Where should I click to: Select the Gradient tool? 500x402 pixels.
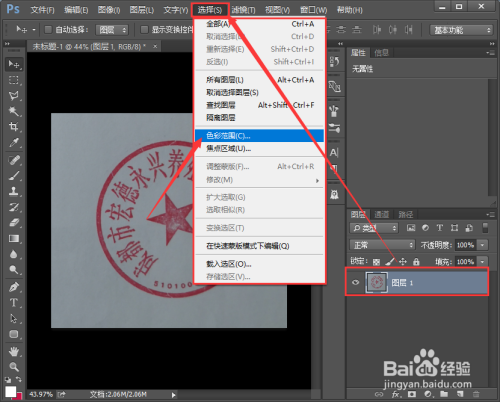point(14,238)
